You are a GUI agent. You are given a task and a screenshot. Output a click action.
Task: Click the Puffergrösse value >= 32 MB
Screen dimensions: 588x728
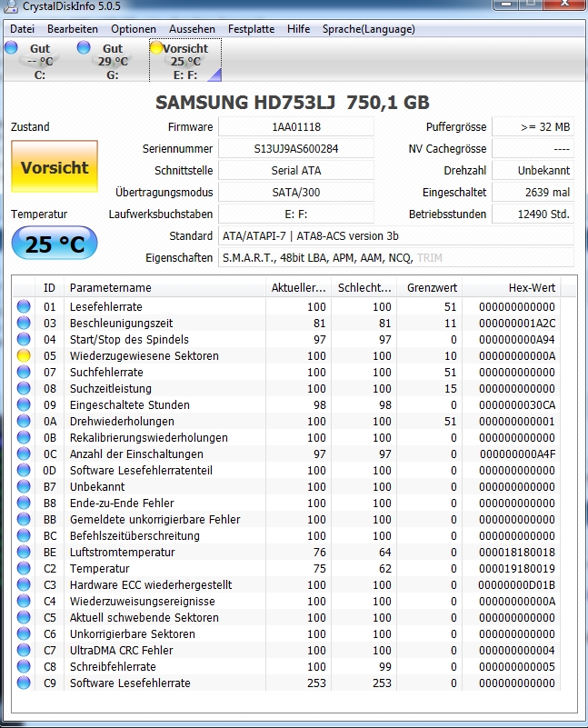click(533, 126)
